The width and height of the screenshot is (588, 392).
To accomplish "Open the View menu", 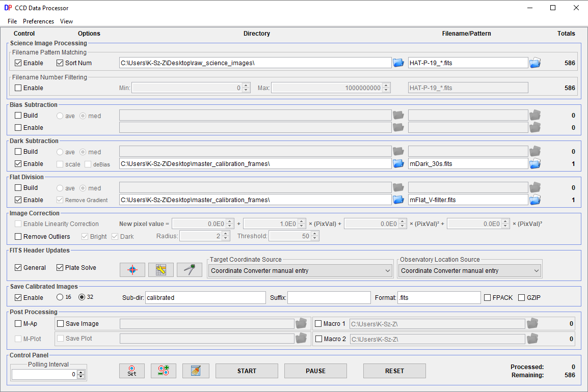I will (x=66, y=21).
